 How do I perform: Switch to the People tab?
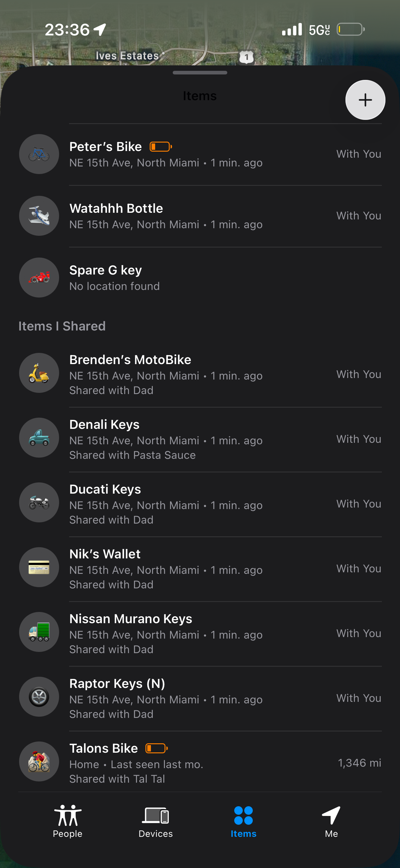tap(68, 821)
